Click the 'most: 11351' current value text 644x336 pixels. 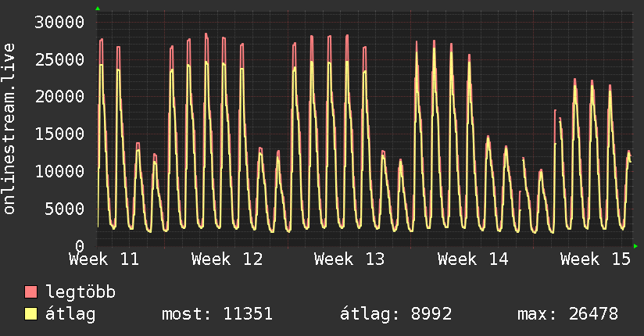[216, 315]
